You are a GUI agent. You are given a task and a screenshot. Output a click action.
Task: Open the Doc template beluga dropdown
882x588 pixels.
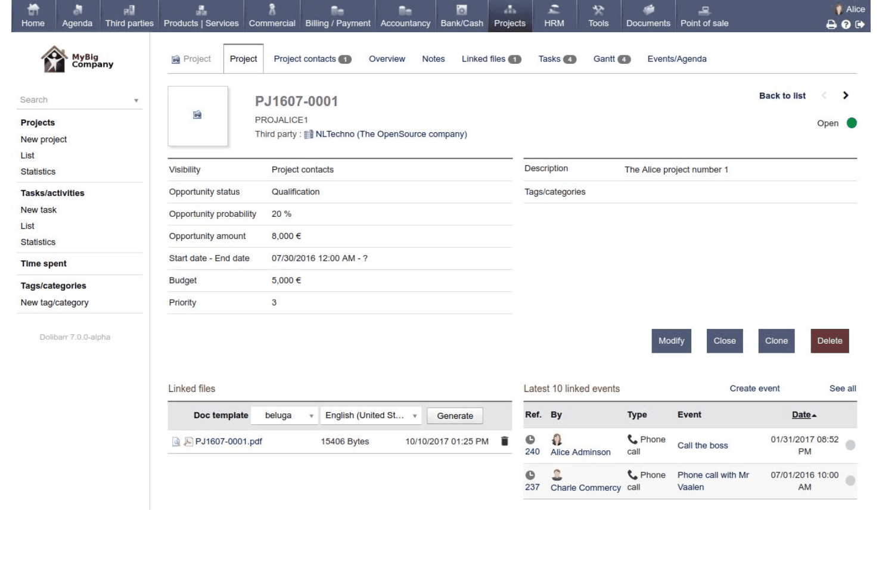[284, 415]
